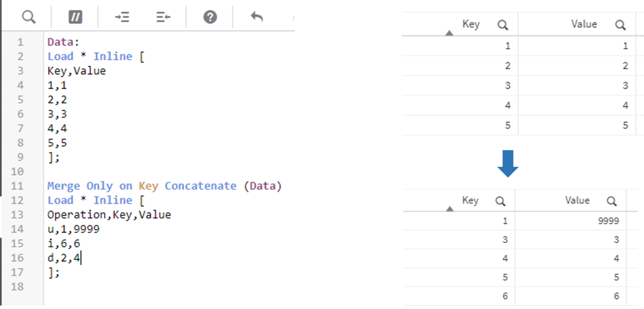
Task: Toggle sorting on the Value column header
Action: [584, 24]
